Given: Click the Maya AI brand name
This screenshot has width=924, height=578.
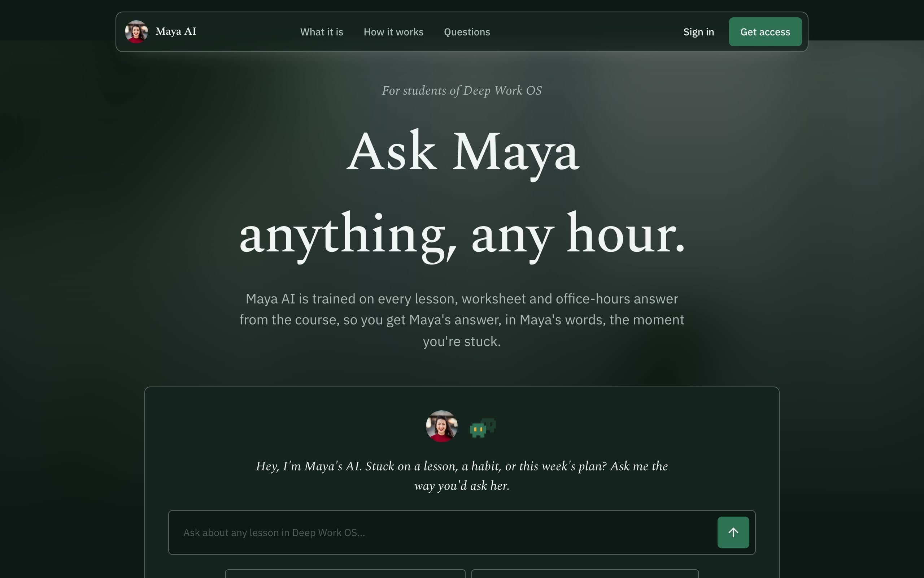Looking at the screenshot, I should click(176, 31).
